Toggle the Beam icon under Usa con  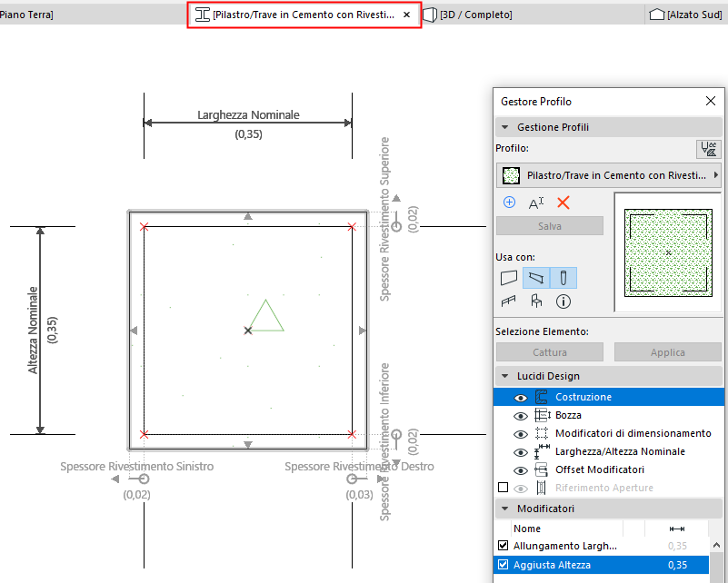pos(536,277)
